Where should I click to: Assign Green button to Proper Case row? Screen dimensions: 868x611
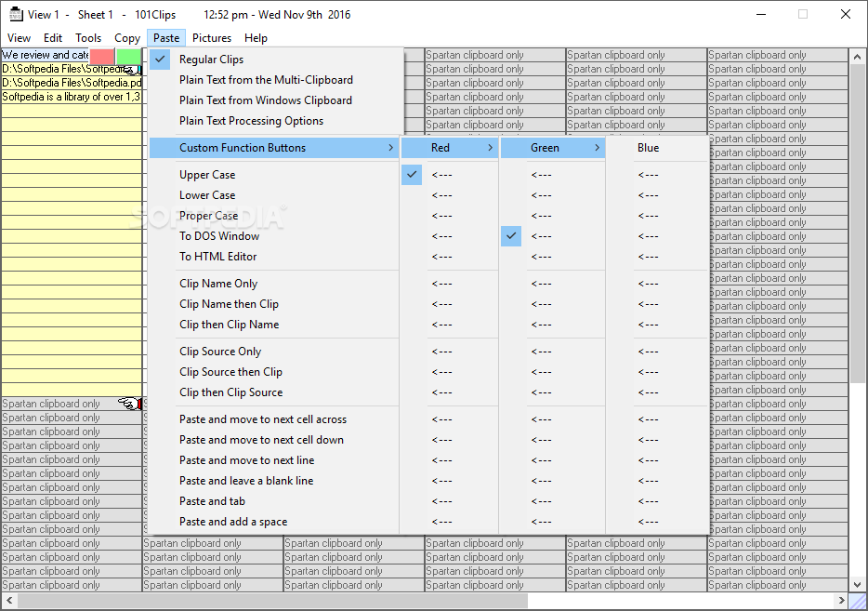pyautogui.click(x=552, y=216)
